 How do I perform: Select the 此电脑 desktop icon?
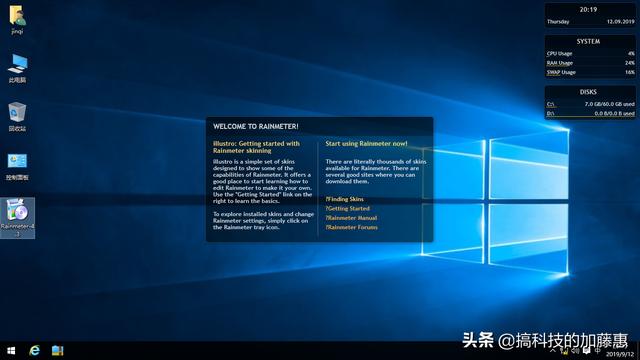(x=17, y=68)
